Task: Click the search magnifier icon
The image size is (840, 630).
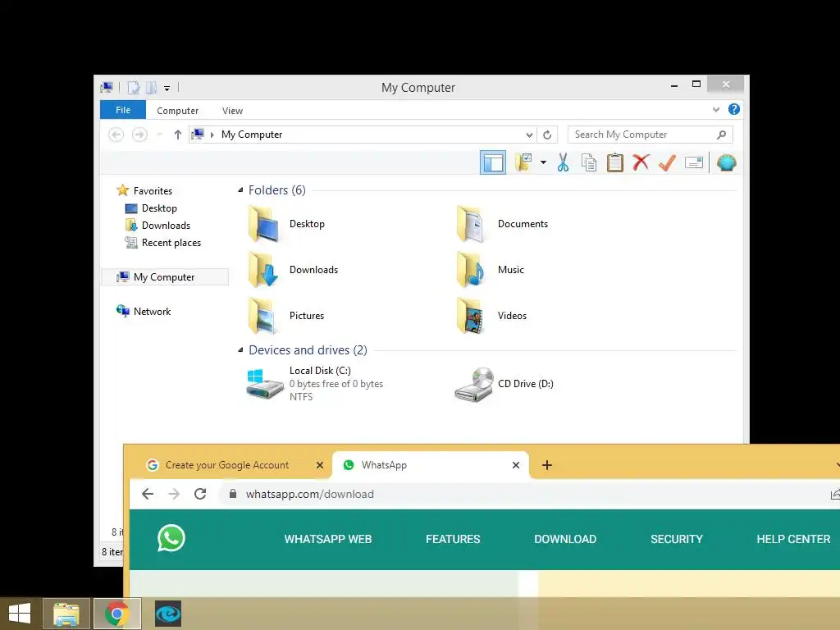Action: click(x=722, y=135)
